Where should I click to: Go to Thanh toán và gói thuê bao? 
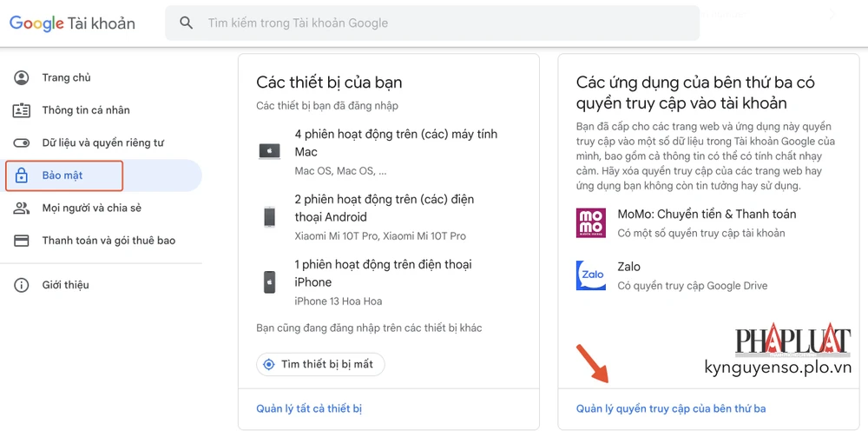[x=108, y=241]
